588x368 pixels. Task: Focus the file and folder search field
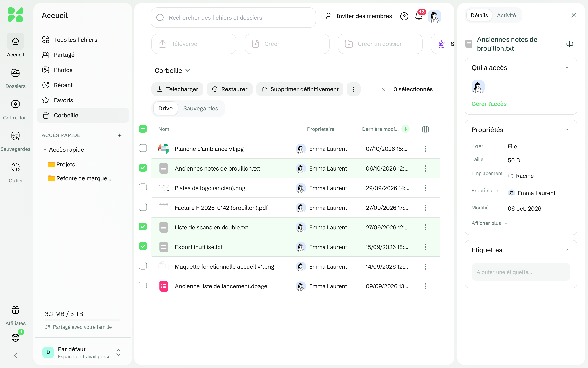pyautogui.click(x=233, y=18)
